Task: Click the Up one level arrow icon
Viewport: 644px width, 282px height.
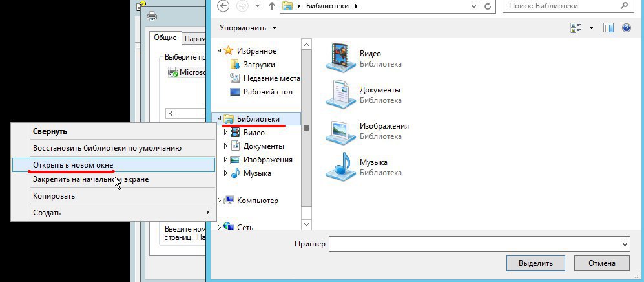Action: pyautogui.click(x=271, y=6)
